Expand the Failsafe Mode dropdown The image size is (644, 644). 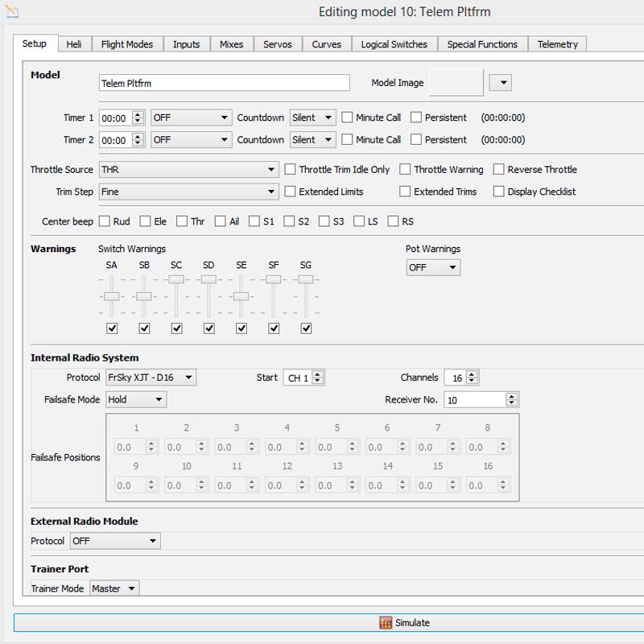pos(136,399)
